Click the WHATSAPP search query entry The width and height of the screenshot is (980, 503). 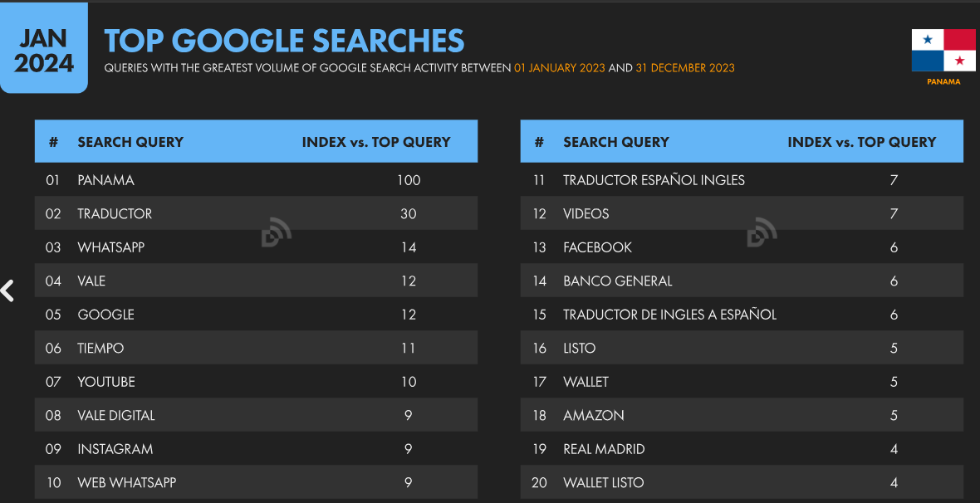tap(257, 247)
